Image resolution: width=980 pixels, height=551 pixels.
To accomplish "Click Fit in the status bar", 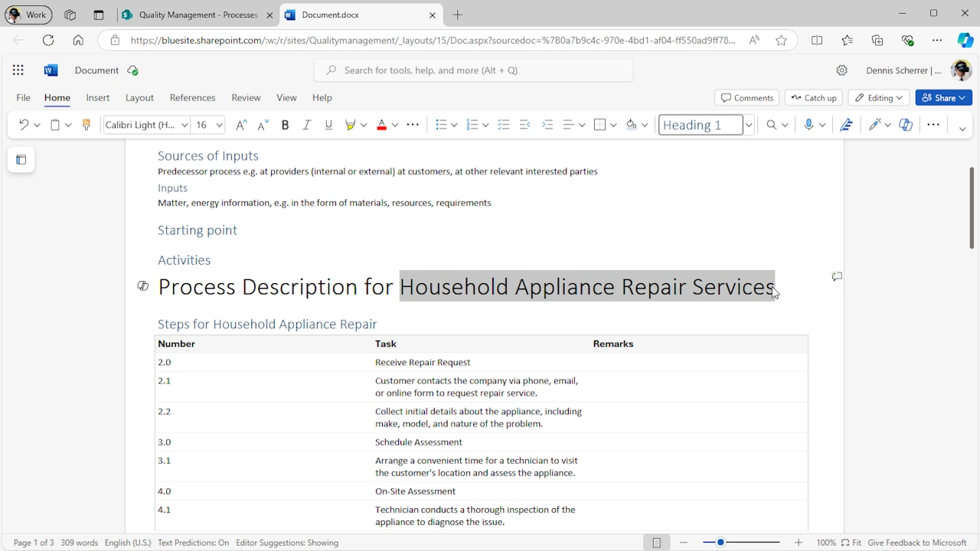I will point(851,543).
